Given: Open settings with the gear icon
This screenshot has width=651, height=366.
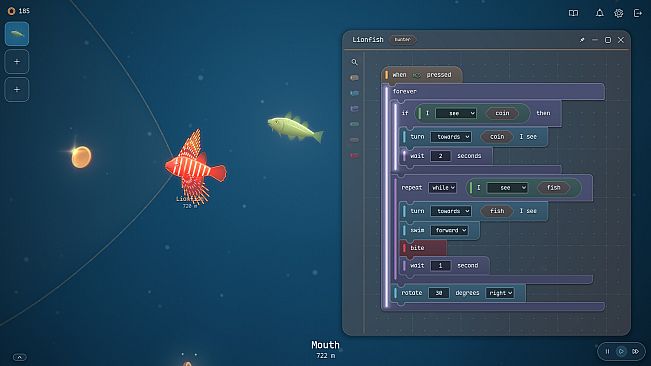Looking at the screenshot, I should (619, 13).
